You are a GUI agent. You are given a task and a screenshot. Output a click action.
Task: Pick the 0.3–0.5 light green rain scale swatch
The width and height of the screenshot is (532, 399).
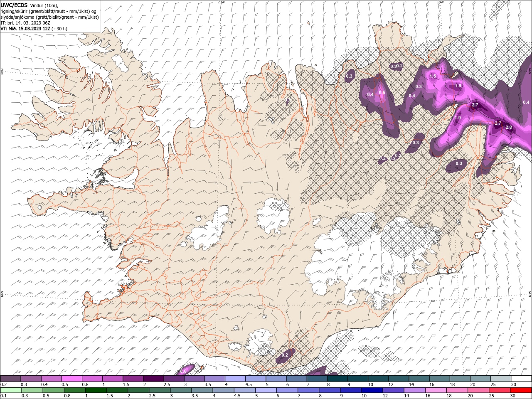tap(32, 390)
